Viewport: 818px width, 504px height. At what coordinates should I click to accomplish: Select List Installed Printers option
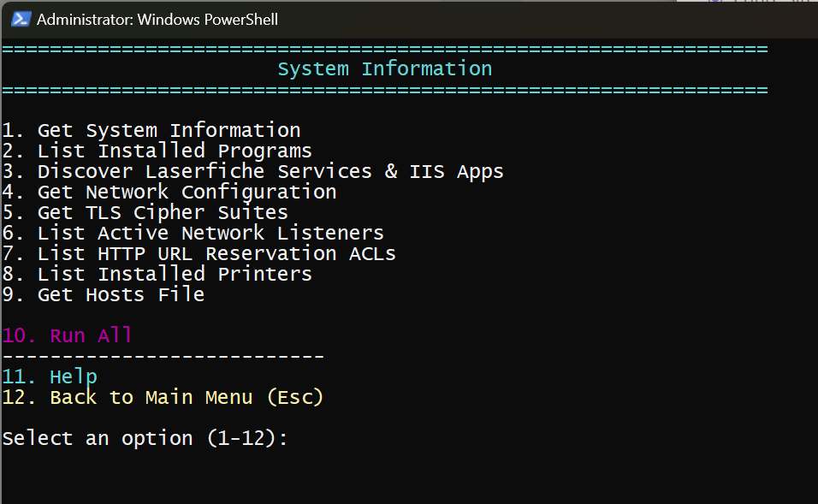pyautogui.click(x=157, y=274)
